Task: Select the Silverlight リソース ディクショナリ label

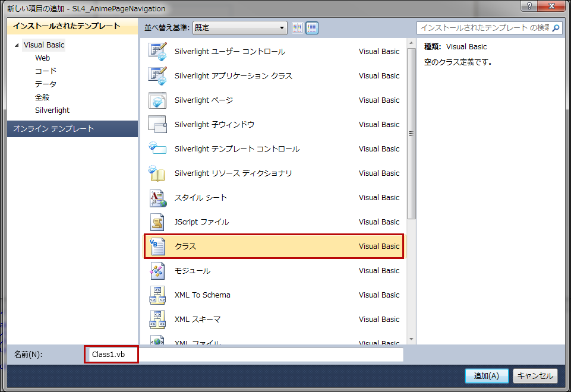Action: pos(233,173)
